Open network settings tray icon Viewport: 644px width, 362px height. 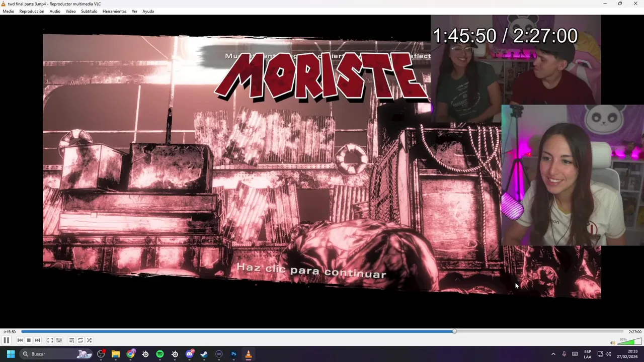click(600, 354)
